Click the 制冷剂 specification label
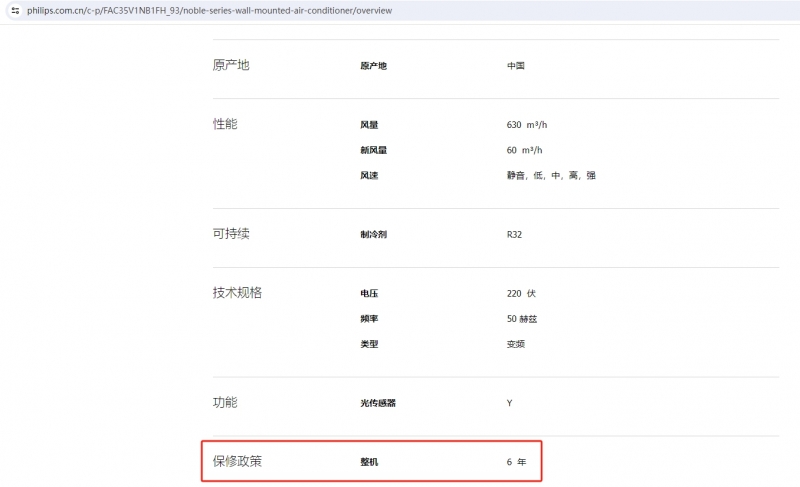Viewport: 800px width, 487px height. pyautogui.click(x=373, y=235)
